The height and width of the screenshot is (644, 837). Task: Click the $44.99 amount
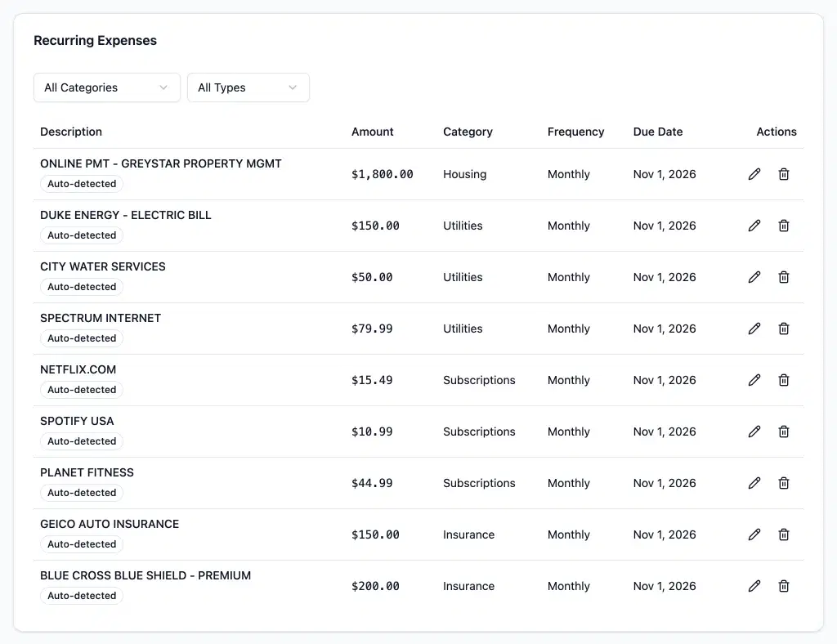[372, 483]
